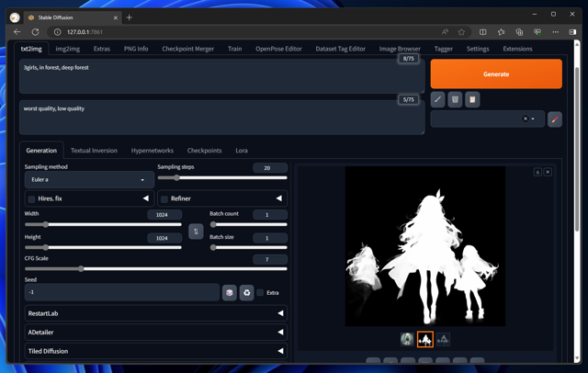Clear the styles selection with X icon
The width and height of the screenshot is (588, 373).
coord(526,119)
